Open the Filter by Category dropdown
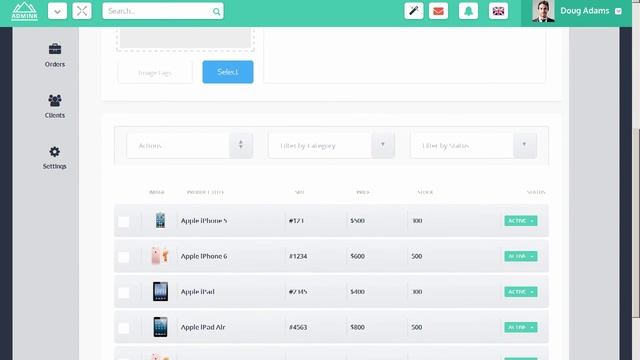 click(331, 145)
